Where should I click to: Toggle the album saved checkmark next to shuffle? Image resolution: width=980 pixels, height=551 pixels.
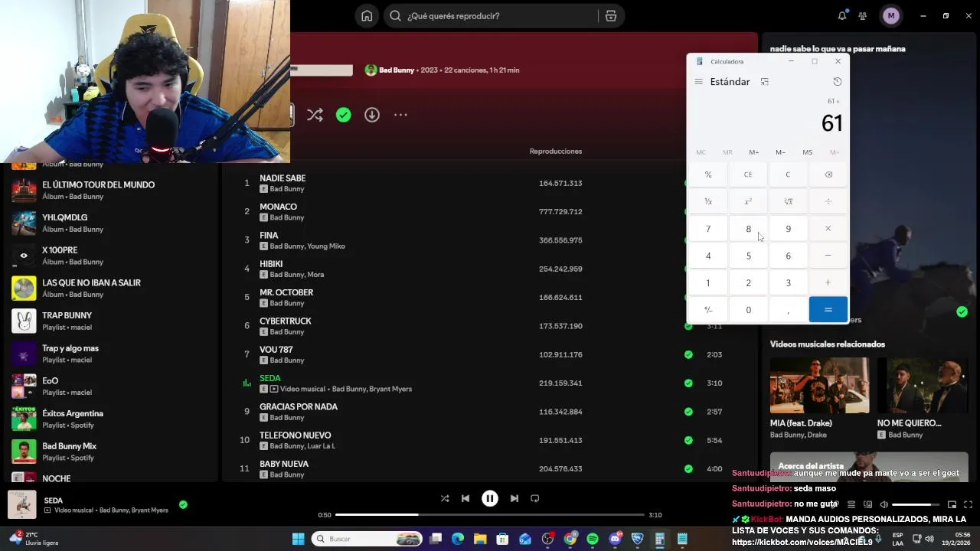pos(343,115)
